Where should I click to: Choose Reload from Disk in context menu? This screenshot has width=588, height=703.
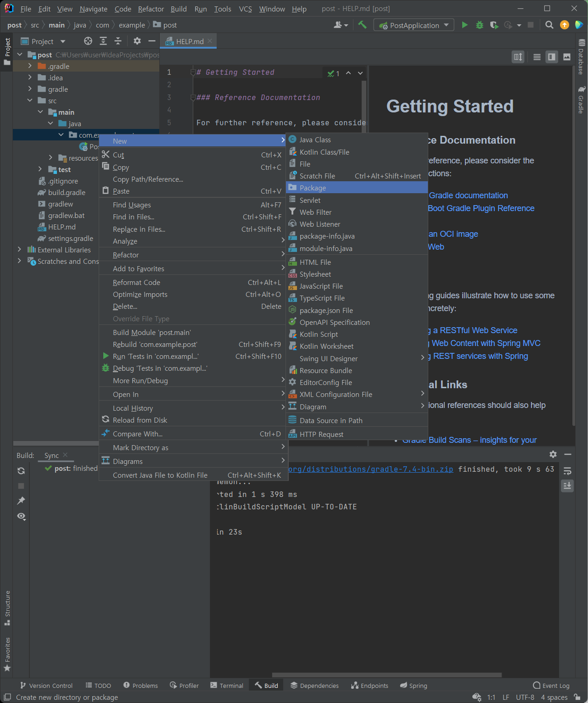192,420
